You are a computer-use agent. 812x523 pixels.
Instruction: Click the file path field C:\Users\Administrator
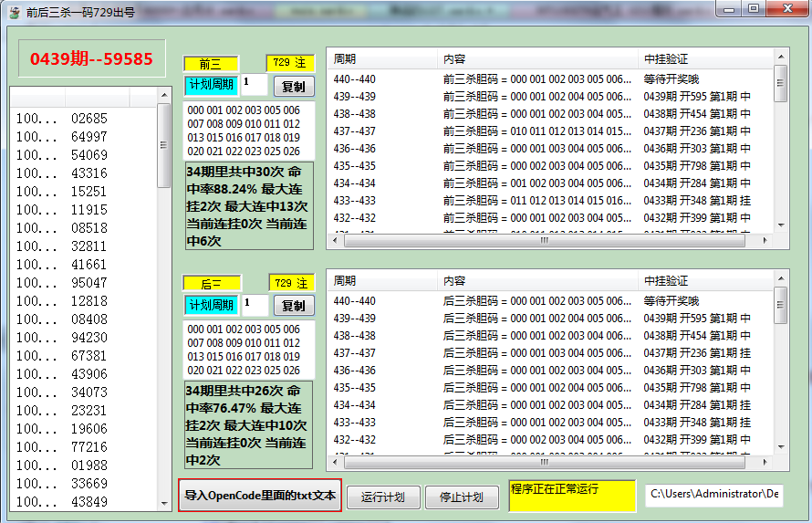coord(713,494)
